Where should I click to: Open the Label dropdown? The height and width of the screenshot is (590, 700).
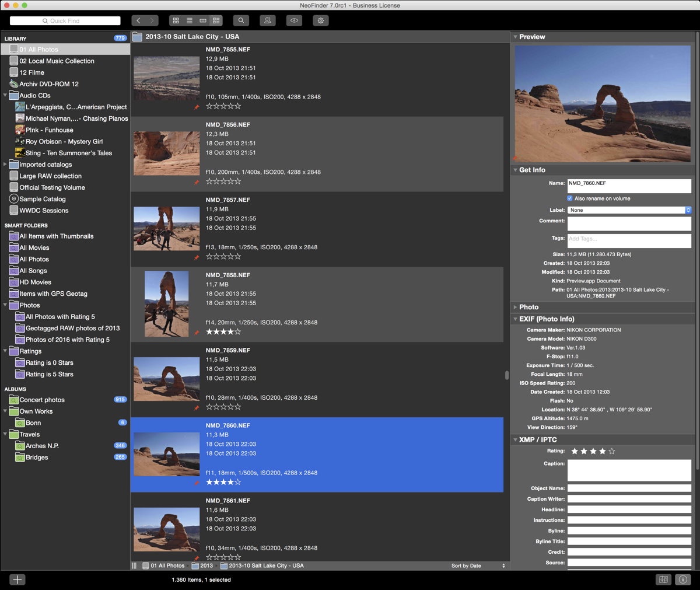(x=629, y=210)
